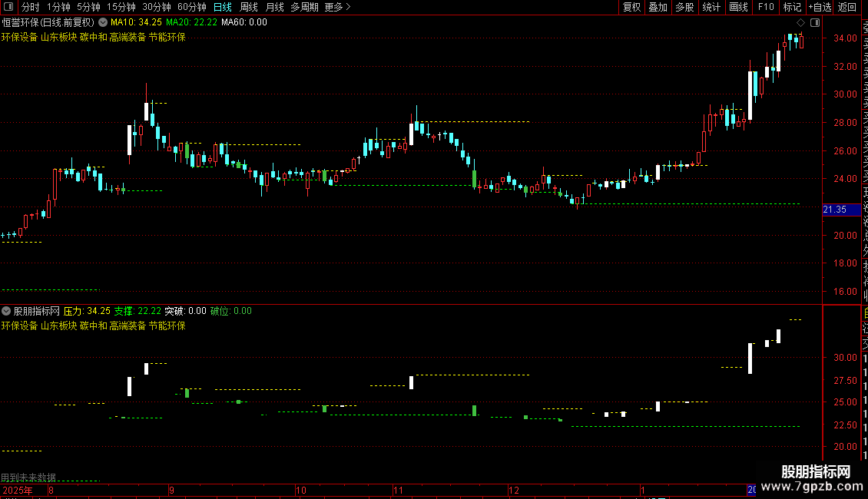This screenshot has width=868, height=499.
Task: Click 碳中和 concept tag in main chart
Action: pos(94,37)
